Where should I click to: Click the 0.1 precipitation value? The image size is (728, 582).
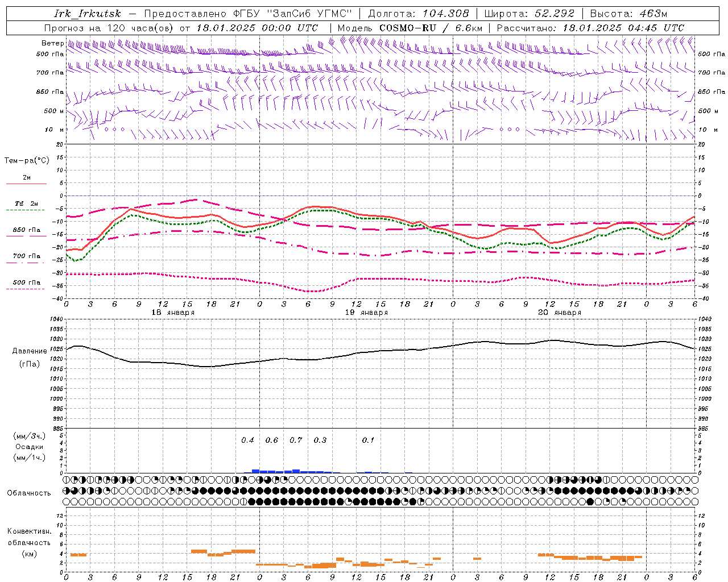(x=369, y=440)
